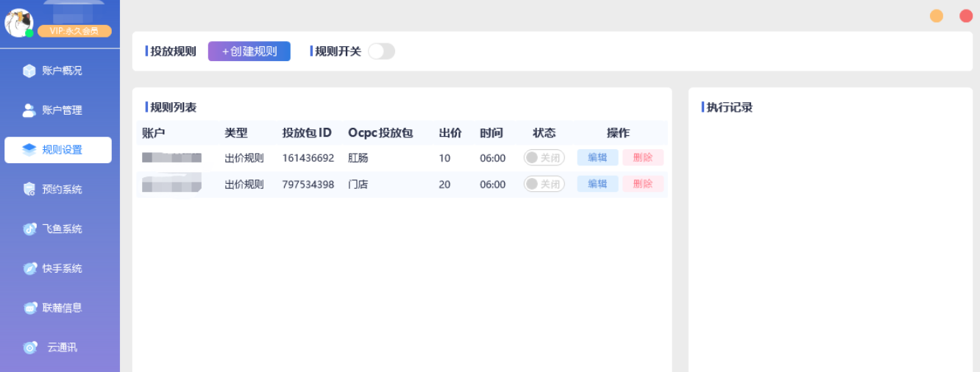The image size is (980, 372).
Task: Edit the 肛肠 rule row
Action: coord(597,158)
